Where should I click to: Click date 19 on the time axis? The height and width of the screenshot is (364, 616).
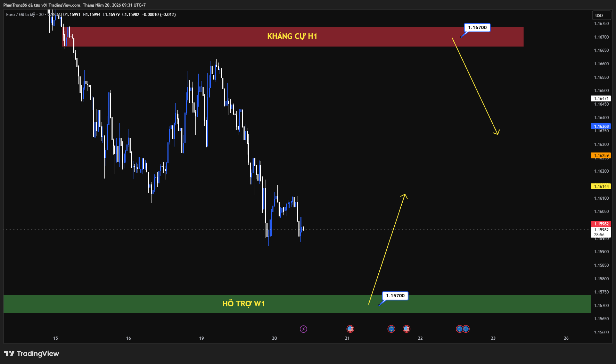tap(202, 338)
